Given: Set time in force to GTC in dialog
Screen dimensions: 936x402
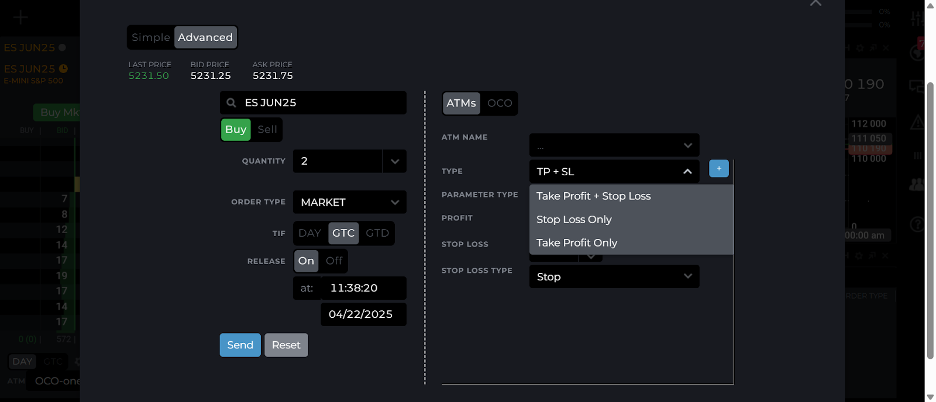Looking at the screenshot, I should tap(344, 234).
